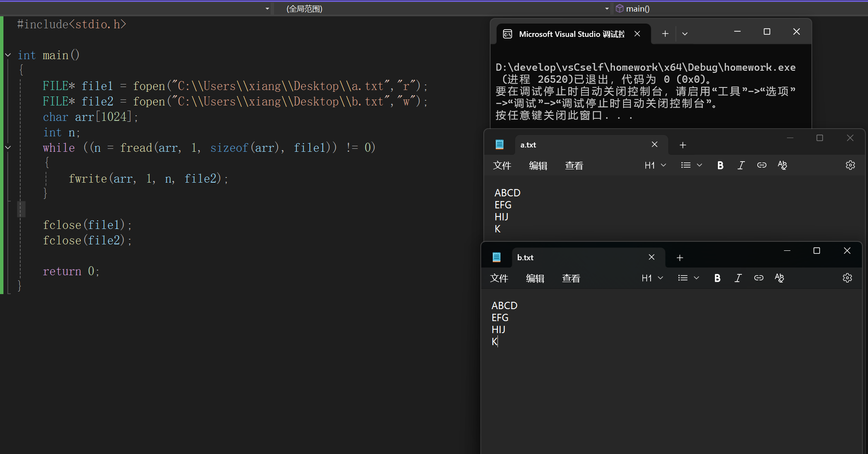Add new tab in b.txt Notepad
Viewport: 868px width, 454px height.
[x=680, y=258]
